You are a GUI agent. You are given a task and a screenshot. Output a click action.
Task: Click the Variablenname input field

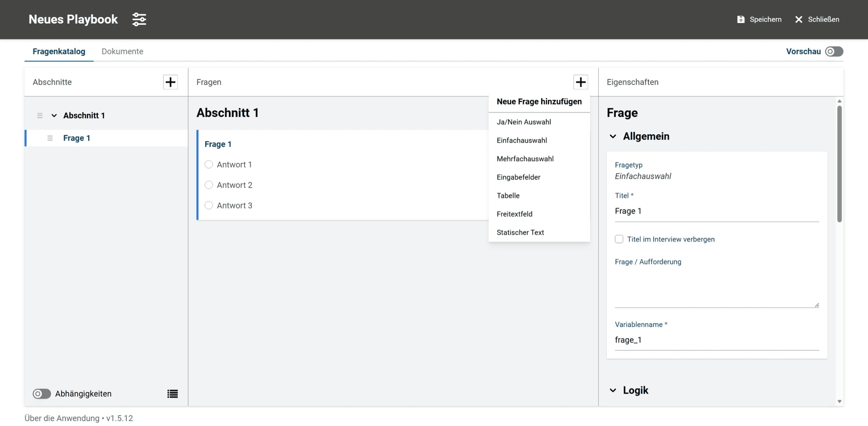tap(716, 340)
